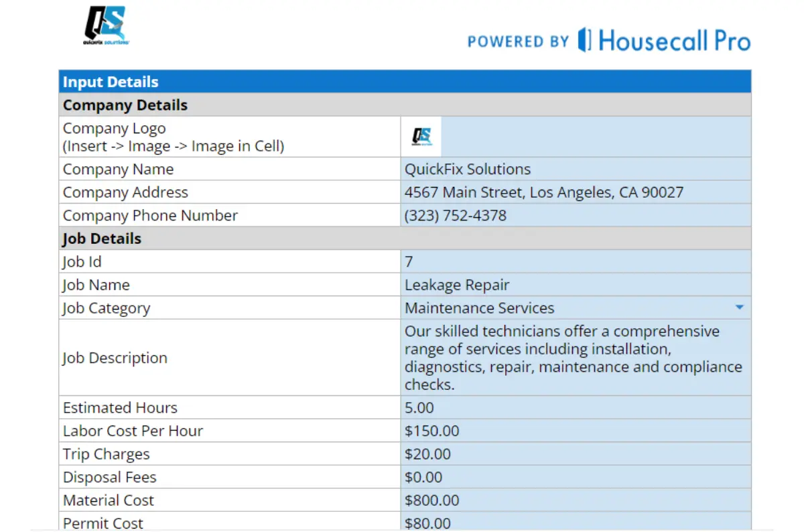The width and height of the screenshot is (804, 532).
Task: Click the Material Cost $800.00 cell
Action: coord(575,501)
